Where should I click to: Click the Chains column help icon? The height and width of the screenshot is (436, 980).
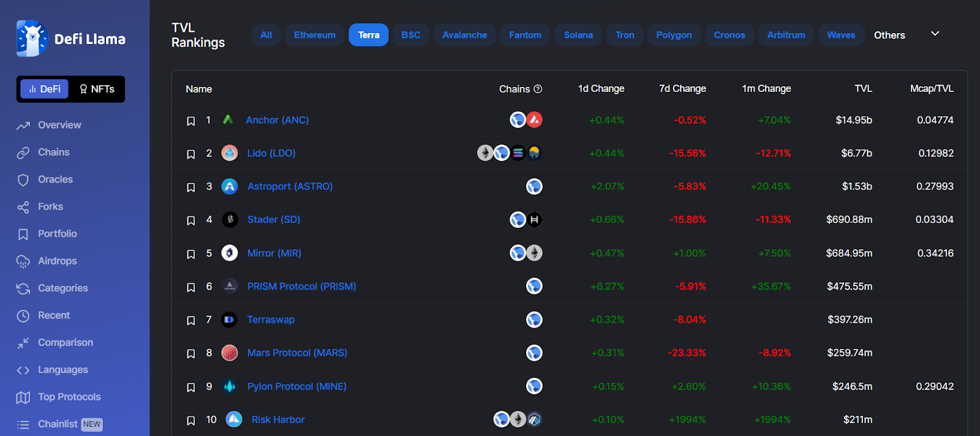tap(538, 89)
